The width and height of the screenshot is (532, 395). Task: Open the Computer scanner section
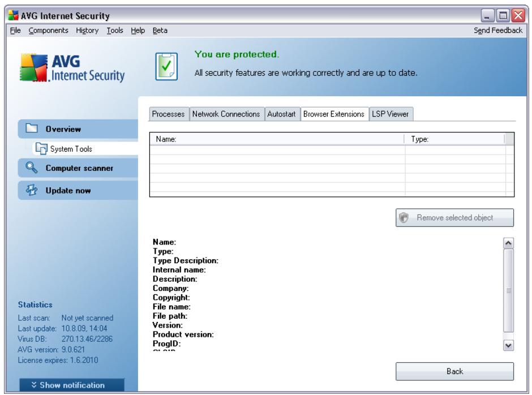[78, 168]
